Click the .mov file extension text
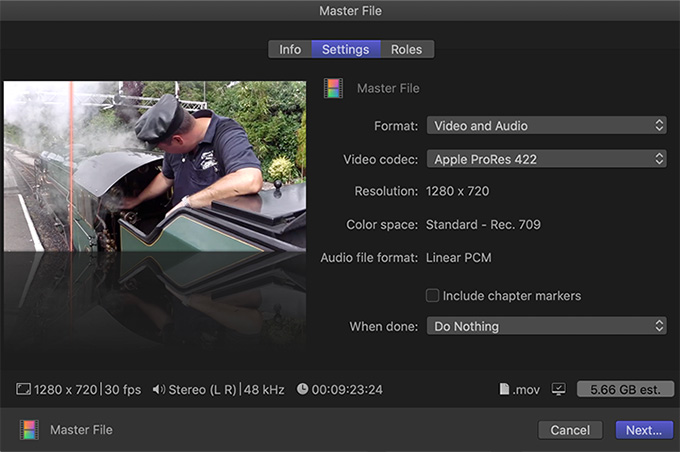680x452 pixels. tap(526, 390)
